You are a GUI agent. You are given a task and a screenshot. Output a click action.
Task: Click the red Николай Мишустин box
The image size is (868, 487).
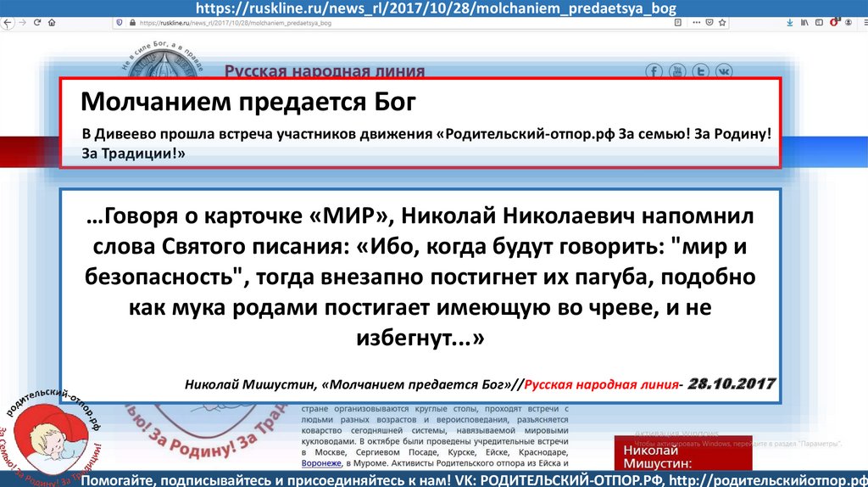[683, 454]
